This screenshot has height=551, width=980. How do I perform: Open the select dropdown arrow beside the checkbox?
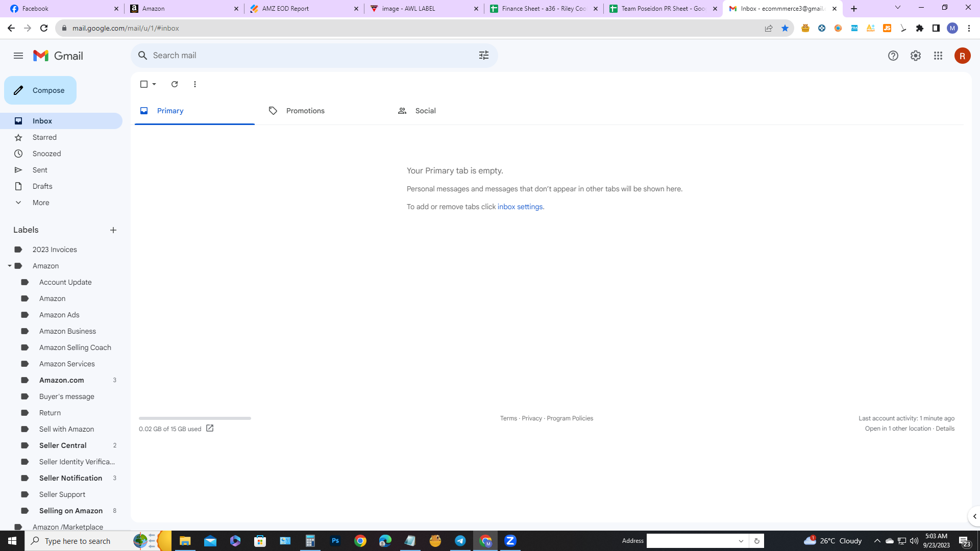tap(154, 84)
